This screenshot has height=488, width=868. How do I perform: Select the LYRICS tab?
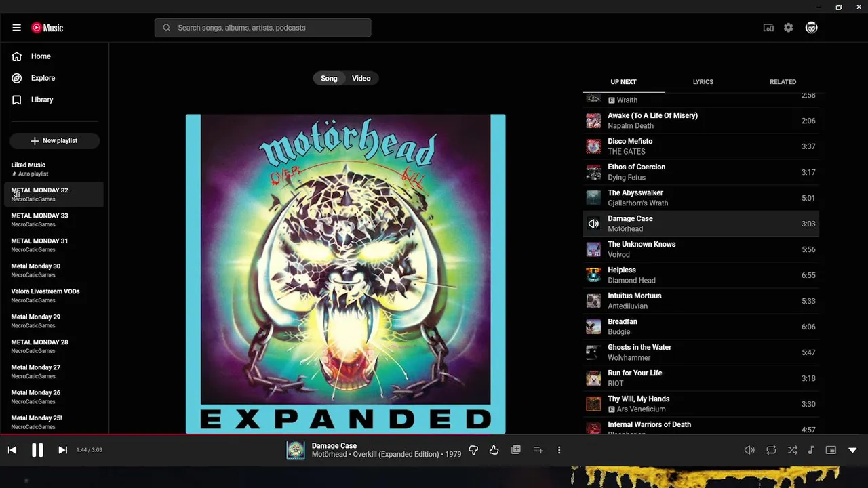coord(703,82)
